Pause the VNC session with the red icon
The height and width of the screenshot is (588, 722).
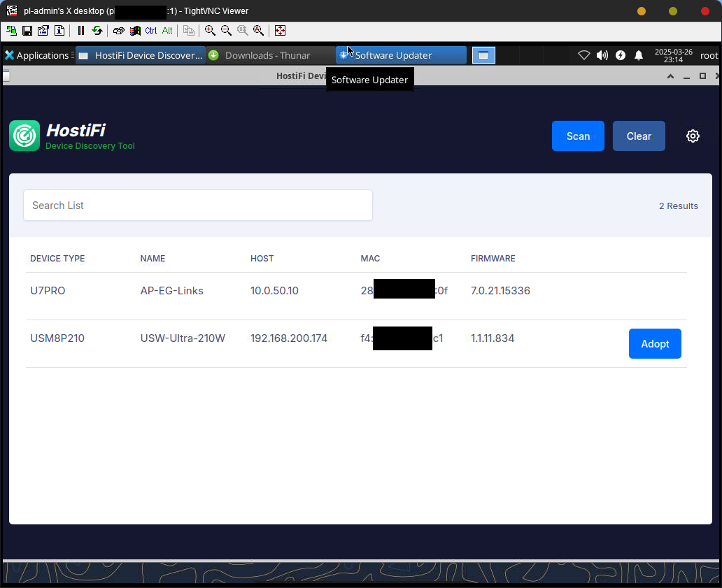coord(80,31)
